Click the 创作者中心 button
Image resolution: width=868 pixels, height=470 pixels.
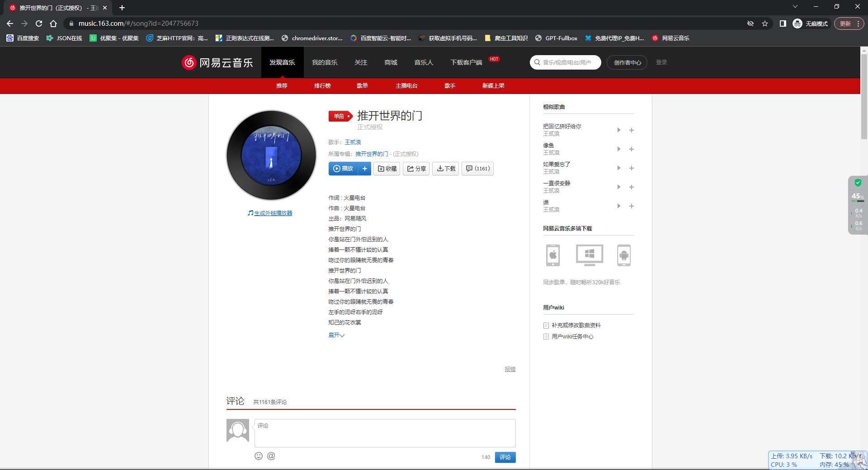click(x=627, y=62)
